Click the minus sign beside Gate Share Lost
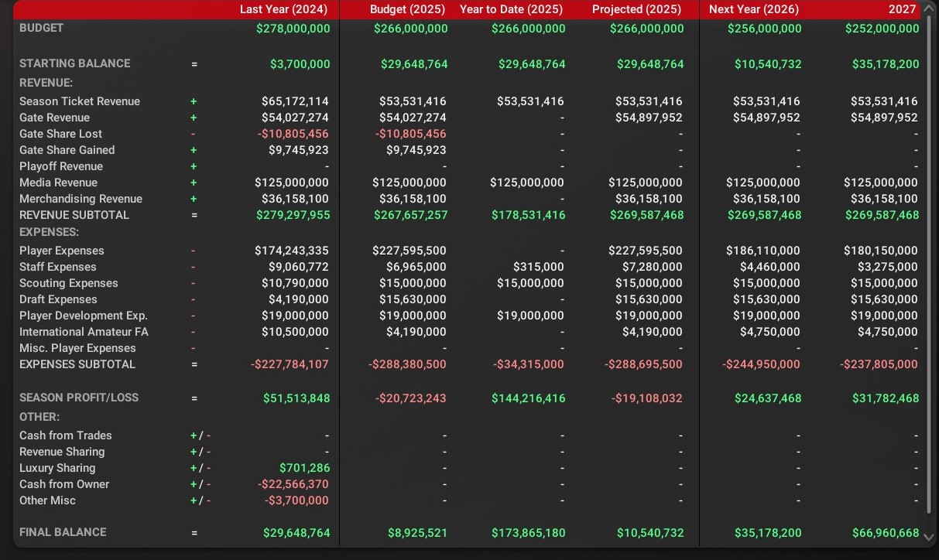939x560 pixels. [x=194, y=134]
